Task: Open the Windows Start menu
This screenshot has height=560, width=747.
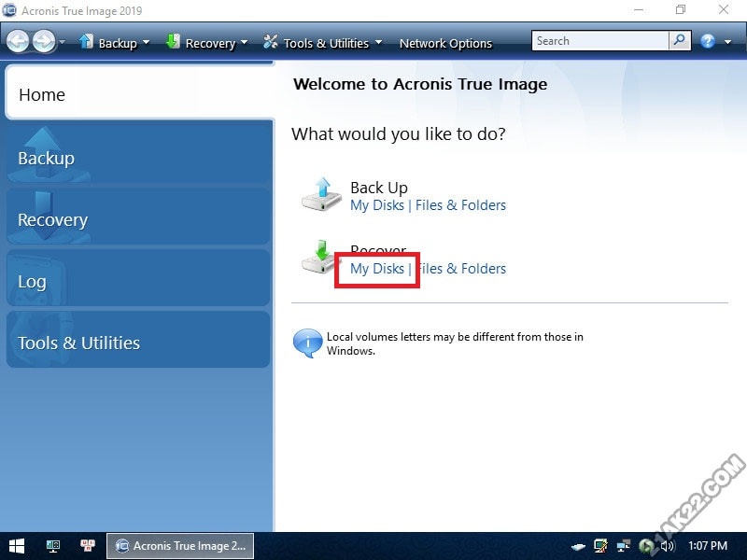Action: click(x=17, y=546)
